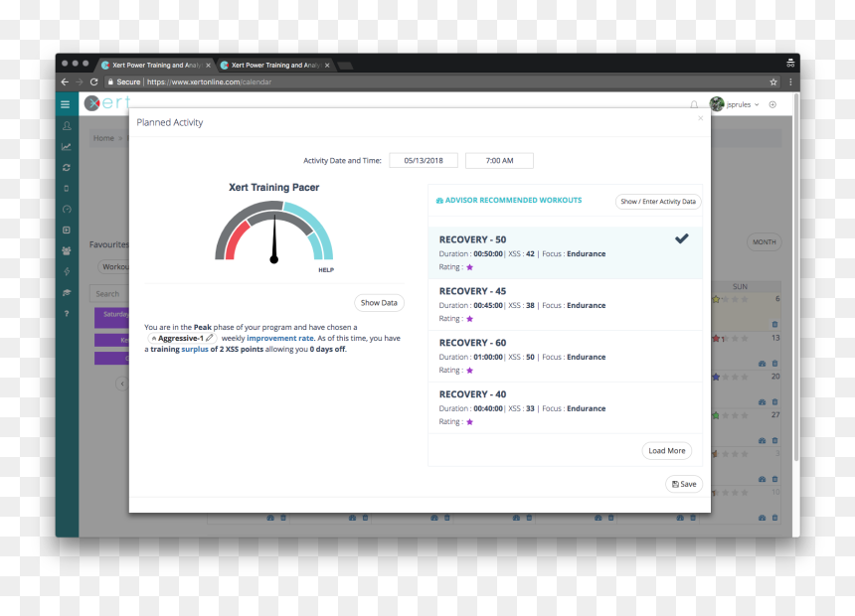Image resolution: width=855 pixels, height=616 pixels.
Task: Click the play square icon in sidebar
Action: point(67,231)
